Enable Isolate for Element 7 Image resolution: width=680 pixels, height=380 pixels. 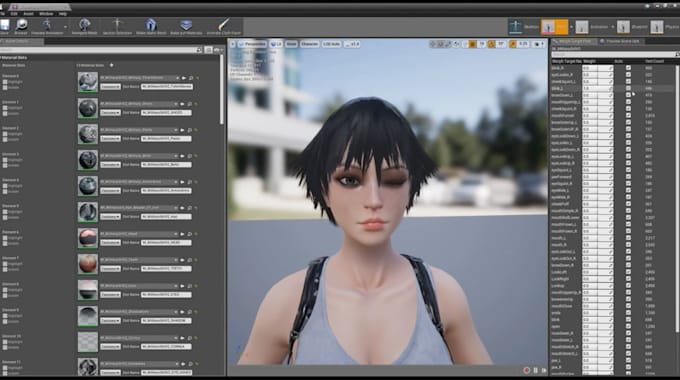[5, 269]
